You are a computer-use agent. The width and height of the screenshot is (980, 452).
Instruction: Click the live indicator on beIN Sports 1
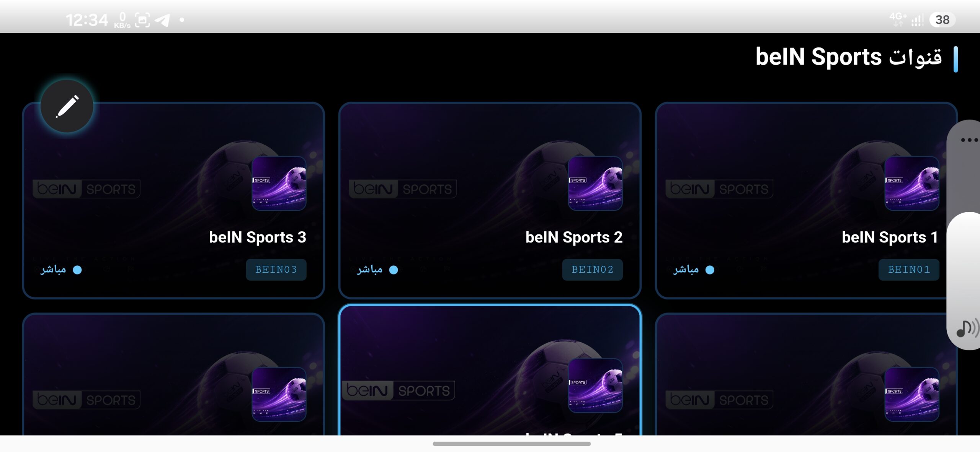(694, 270)
